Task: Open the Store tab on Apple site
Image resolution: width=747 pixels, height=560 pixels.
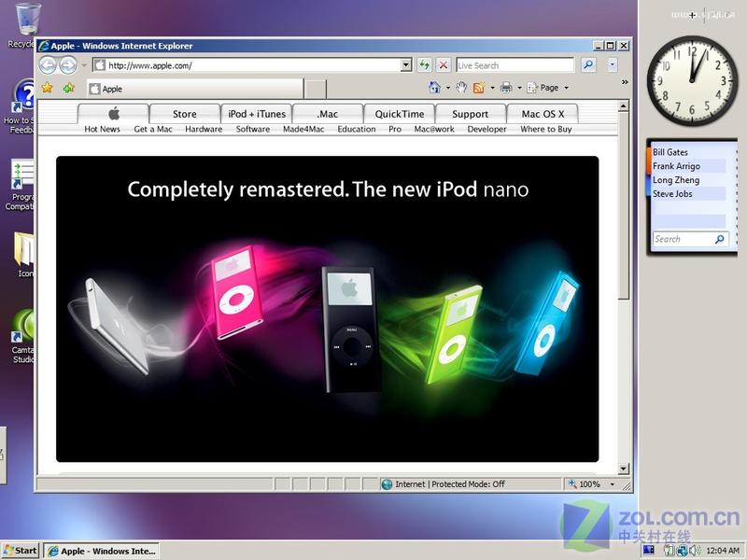Action: pyautogui.click(x=184, y=114)
